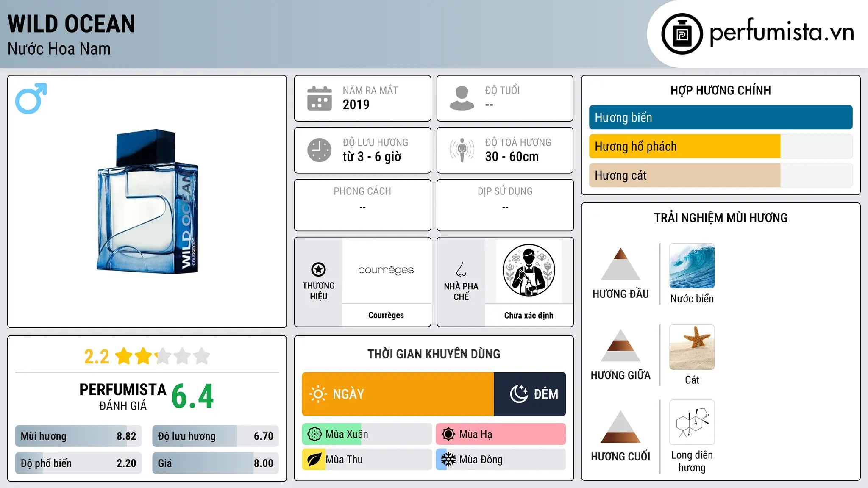Viewport: 868px width, 488px height.
Task: Open the Courrèges brand name link
Action: [x=386, y=315]
